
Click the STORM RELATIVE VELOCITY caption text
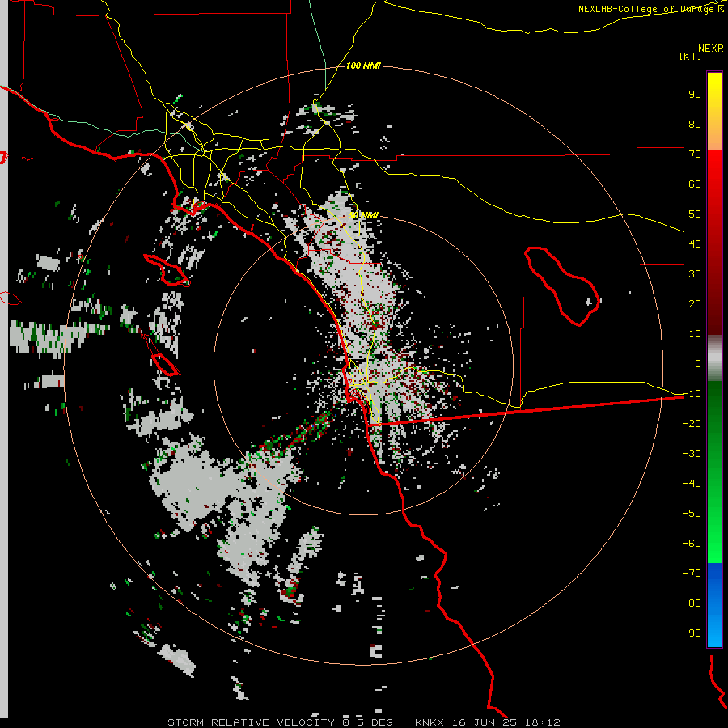tap(251, 722)
